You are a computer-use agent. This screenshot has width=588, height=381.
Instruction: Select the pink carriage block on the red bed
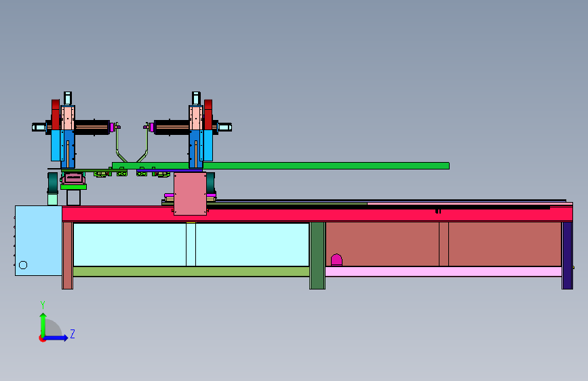coord(190,193)
